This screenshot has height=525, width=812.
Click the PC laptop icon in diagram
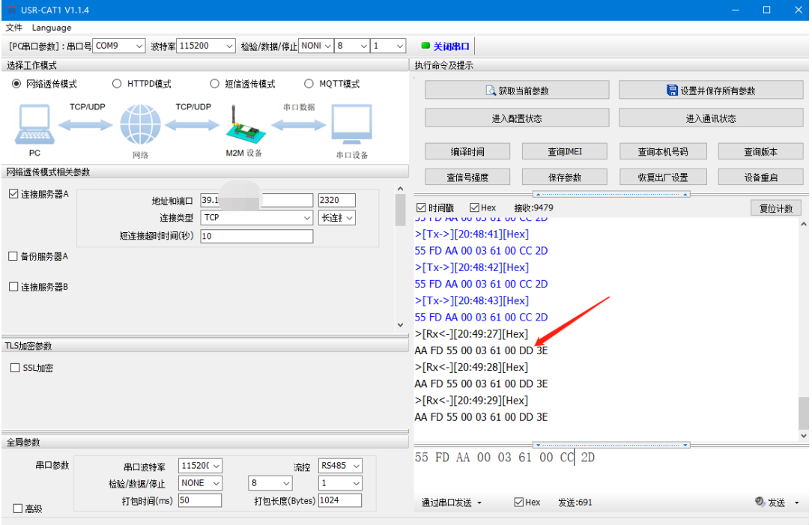click(34, 124)
